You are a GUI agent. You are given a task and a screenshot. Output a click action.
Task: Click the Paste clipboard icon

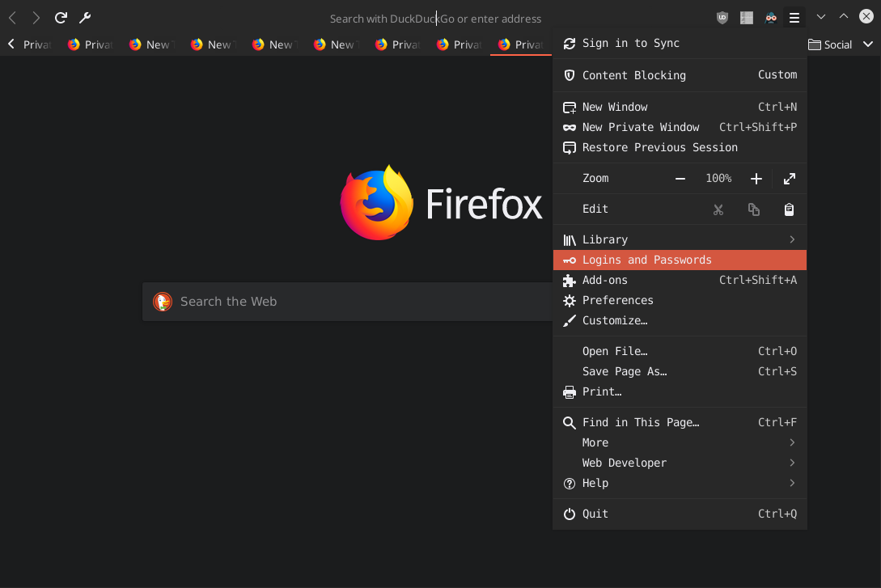789,209
